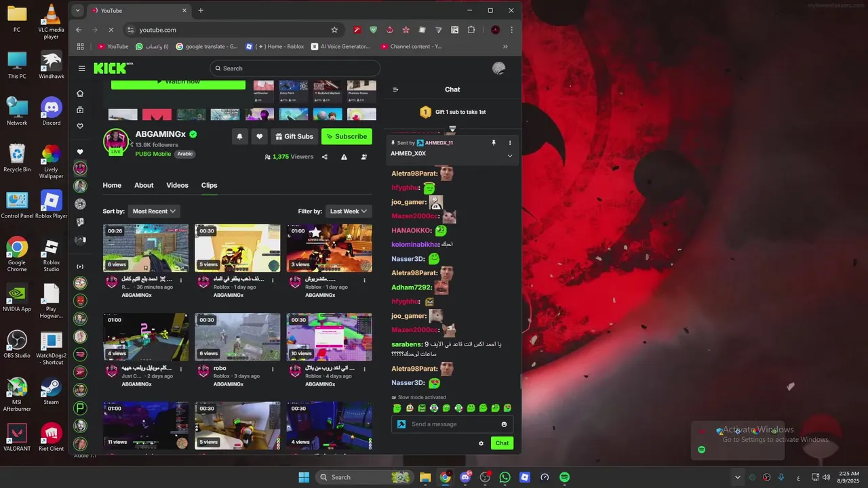Image resolution: width=868 pixels, height=488 pixels.
Task: Switch to the About channel tab
Action: (144, 185)
